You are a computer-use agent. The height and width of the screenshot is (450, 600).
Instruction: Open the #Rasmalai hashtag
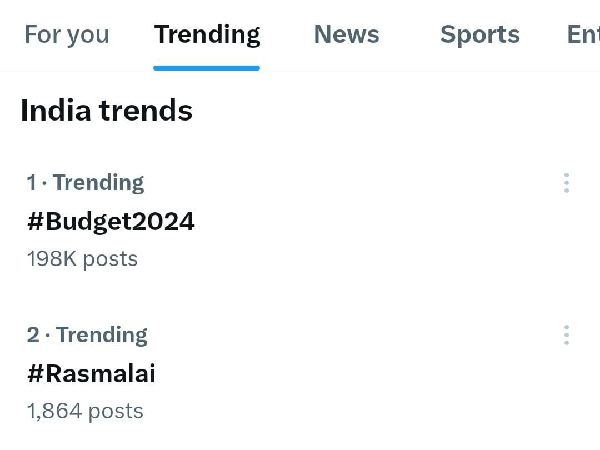91,374
